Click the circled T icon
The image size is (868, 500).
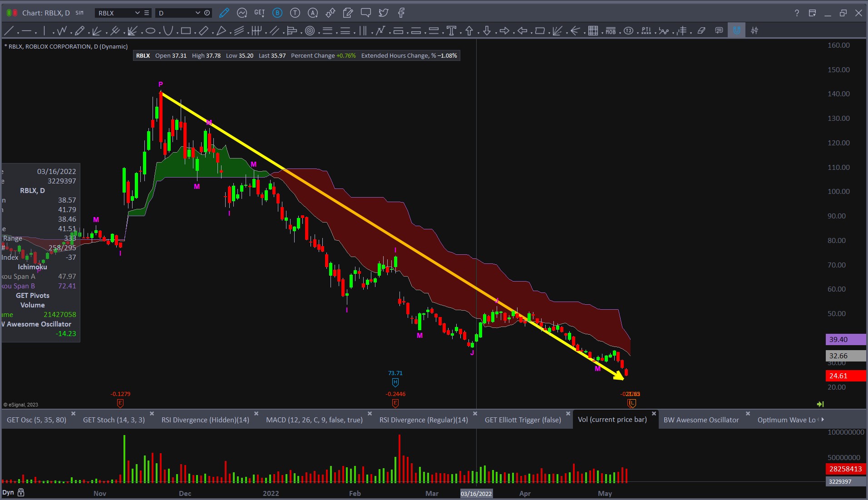click(x=295, y=13)
